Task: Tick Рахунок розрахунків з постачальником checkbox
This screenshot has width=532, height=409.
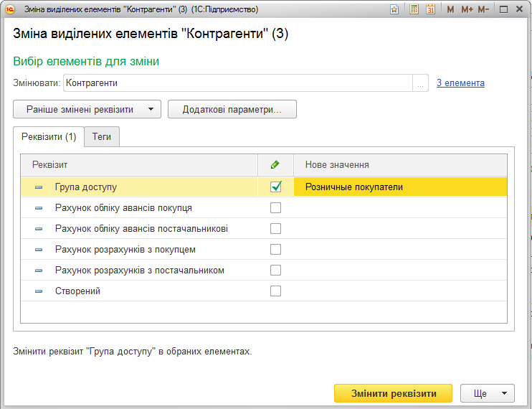Action: point(275,271)
